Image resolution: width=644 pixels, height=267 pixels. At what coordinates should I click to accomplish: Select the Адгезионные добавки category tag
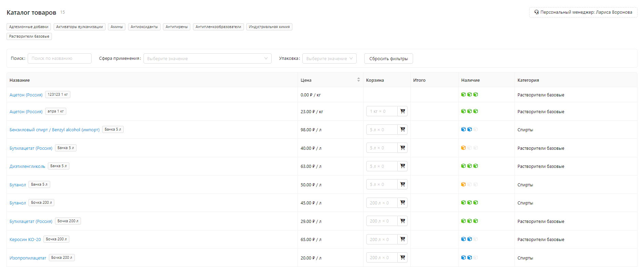(x=29, y=27)
